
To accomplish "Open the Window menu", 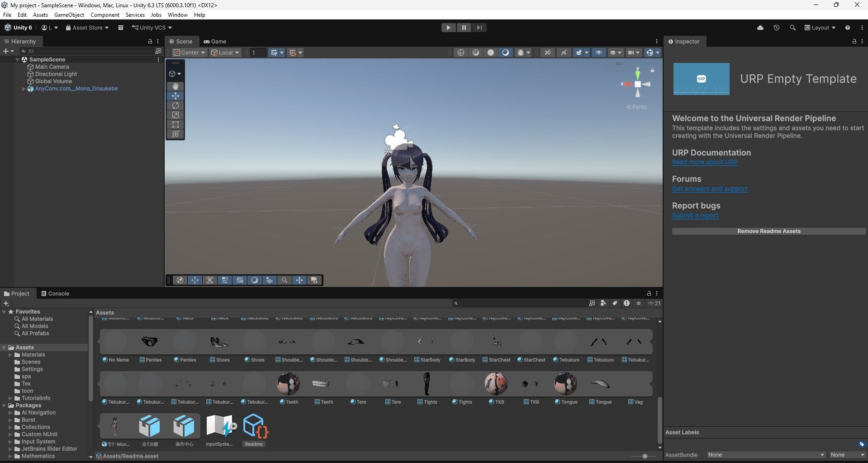I will pos(178,15).
